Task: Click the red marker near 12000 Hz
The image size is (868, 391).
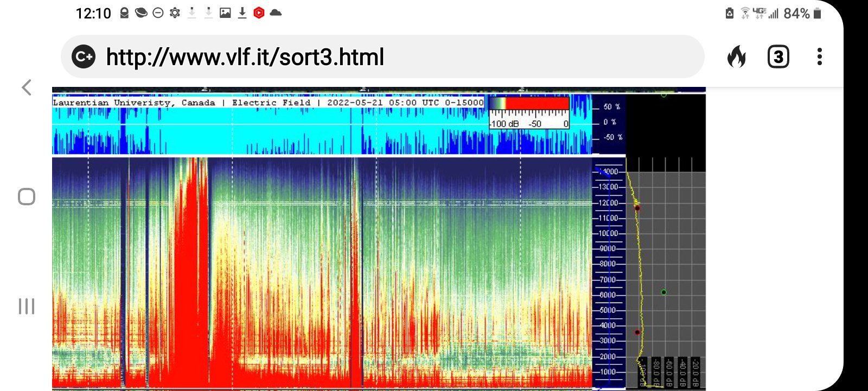Action: (x=637, y=207)
